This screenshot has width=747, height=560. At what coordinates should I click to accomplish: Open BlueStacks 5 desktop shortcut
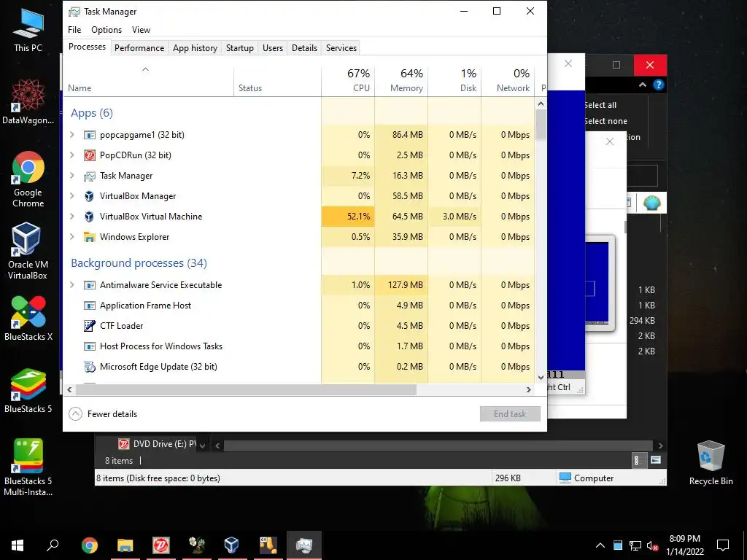coord(28,391)
